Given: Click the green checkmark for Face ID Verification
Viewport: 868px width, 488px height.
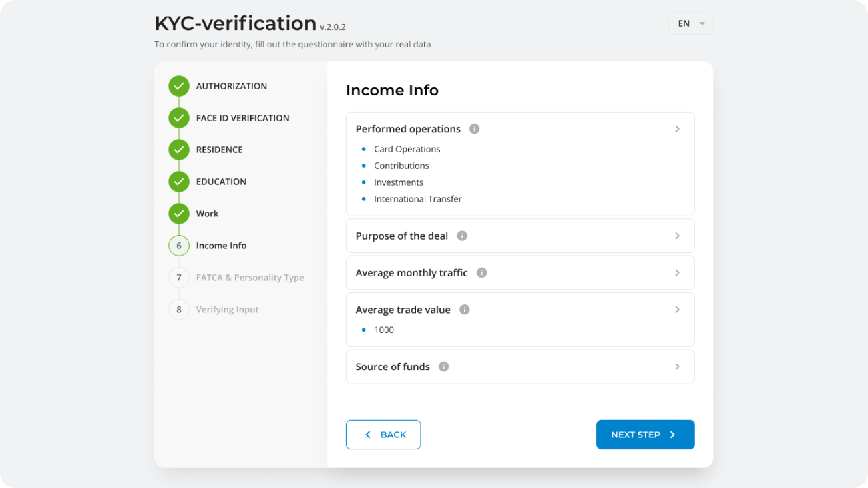Looking at the screenshot, I should (179, 118).
